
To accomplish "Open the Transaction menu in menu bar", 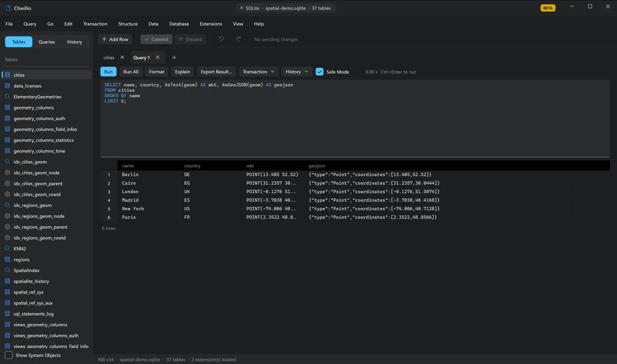I will 95,24.
